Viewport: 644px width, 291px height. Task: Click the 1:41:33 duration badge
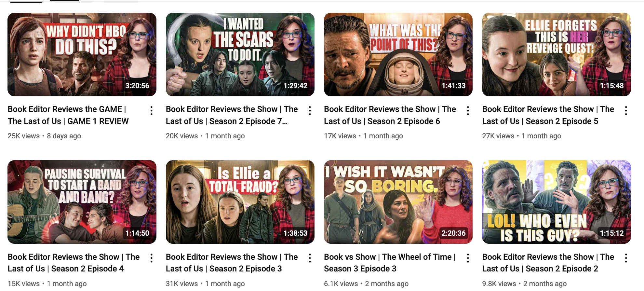coord(453,86)
